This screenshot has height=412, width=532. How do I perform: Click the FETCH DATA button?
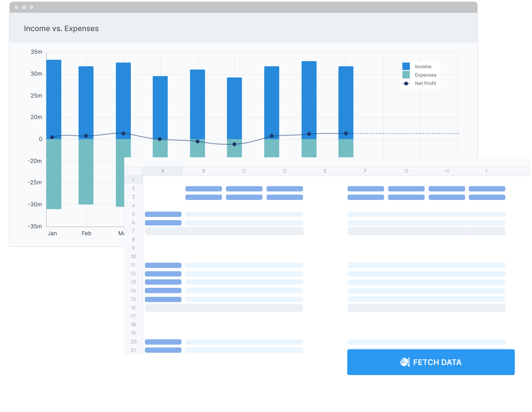click(431, 362)
